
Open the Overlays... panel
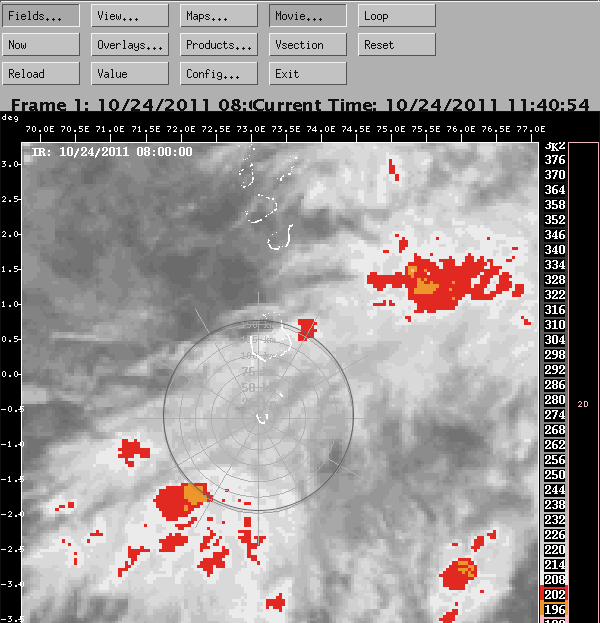tap(130, 45)
